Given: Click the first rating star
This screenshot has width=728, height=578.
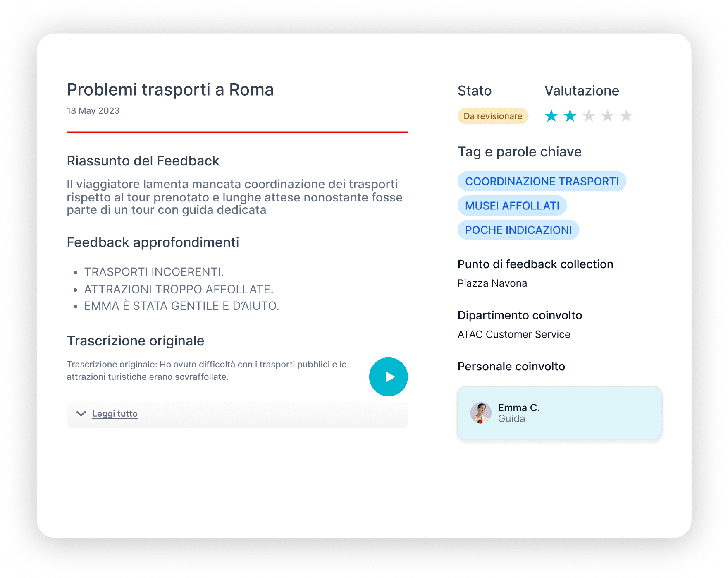Looking at the screenshot, I should pos(551,116).
